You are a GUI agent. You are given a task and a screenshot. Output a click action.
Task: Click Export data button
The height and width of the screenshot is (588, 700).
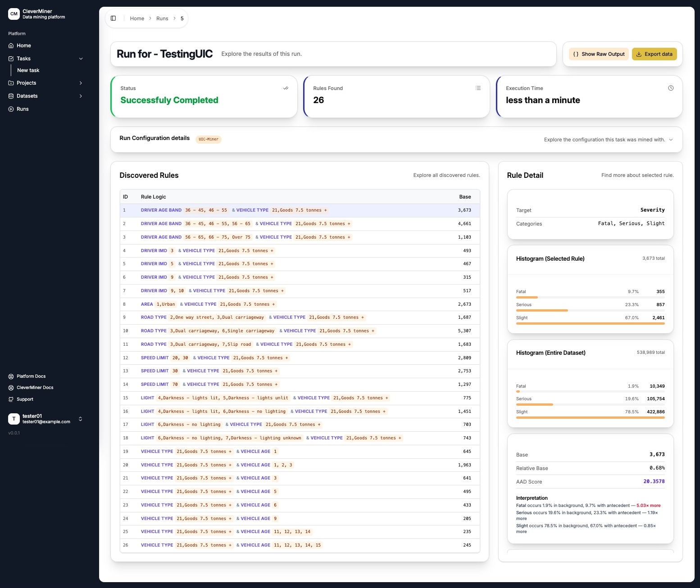click(655, 54)
